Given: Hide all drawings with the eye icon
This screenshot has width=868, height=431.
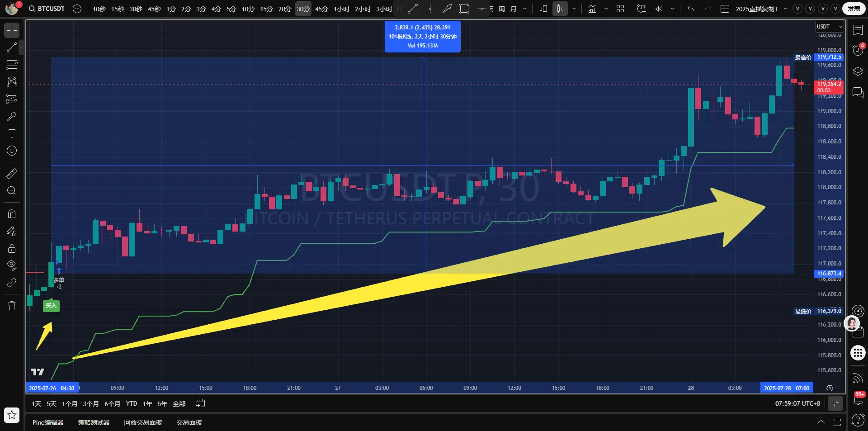Looking at the screenshot, I should pyautogui.click(x=12, y=265).
